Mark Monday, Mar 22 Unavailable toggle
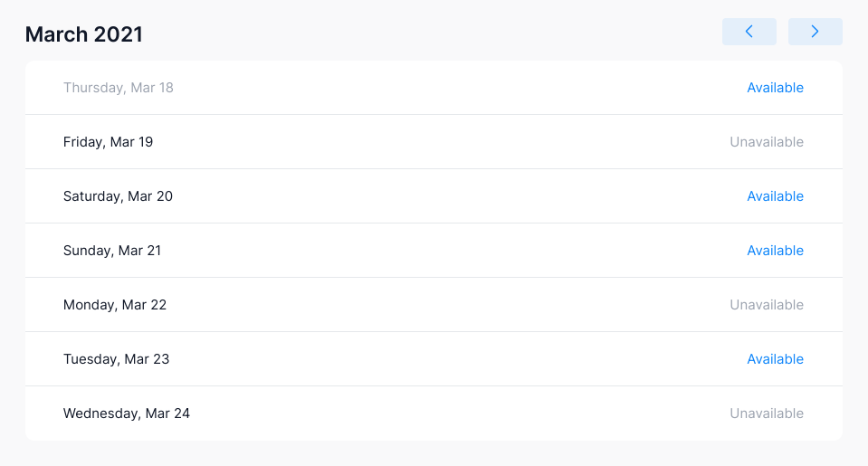Image resolution: width=868 pixels, height=466 pixels. [767, 305]
